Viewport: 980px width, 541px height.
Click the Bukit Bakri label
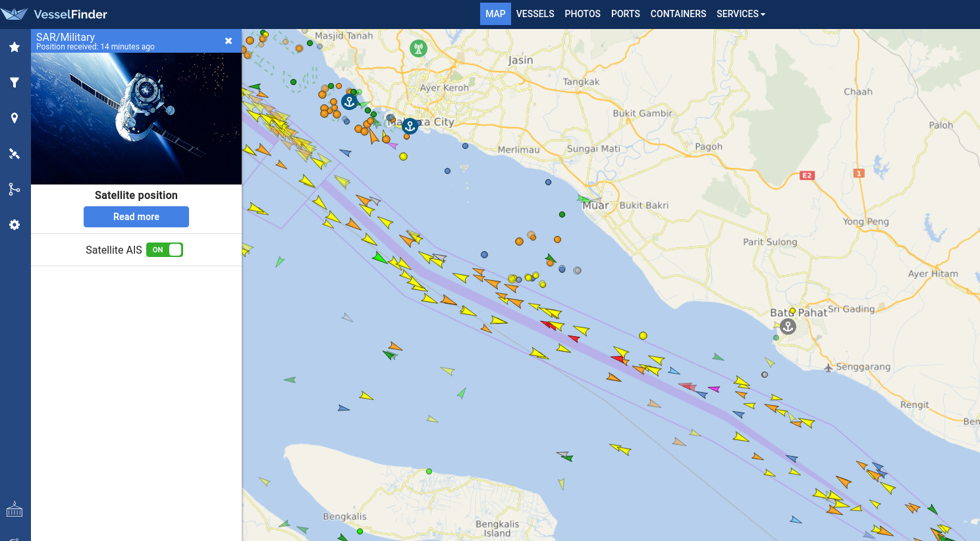pos(644,206)
